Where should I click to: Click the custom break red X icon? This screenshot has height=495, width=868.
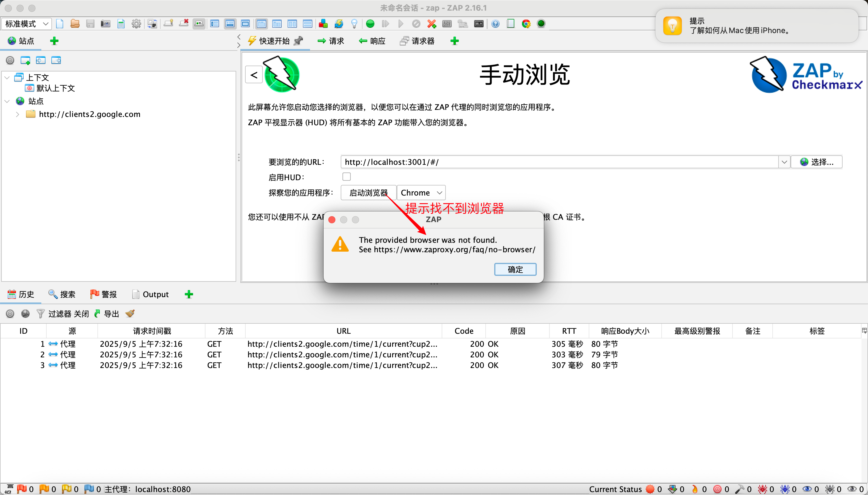[432, 24]
